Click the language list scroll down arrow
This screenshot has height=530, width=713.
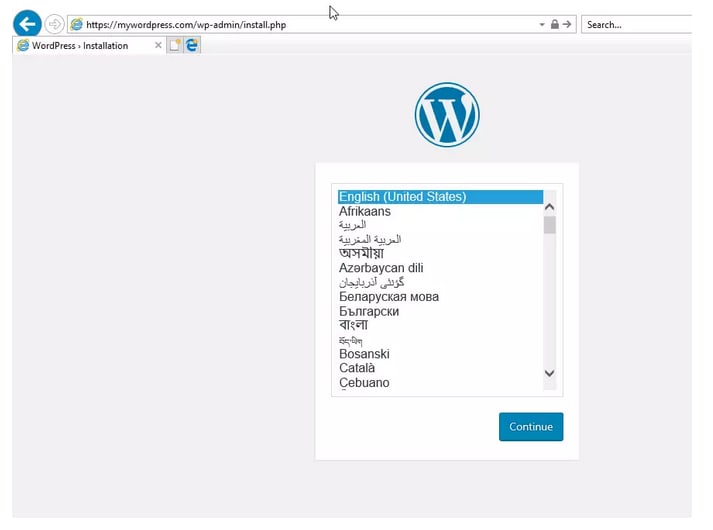549,373
